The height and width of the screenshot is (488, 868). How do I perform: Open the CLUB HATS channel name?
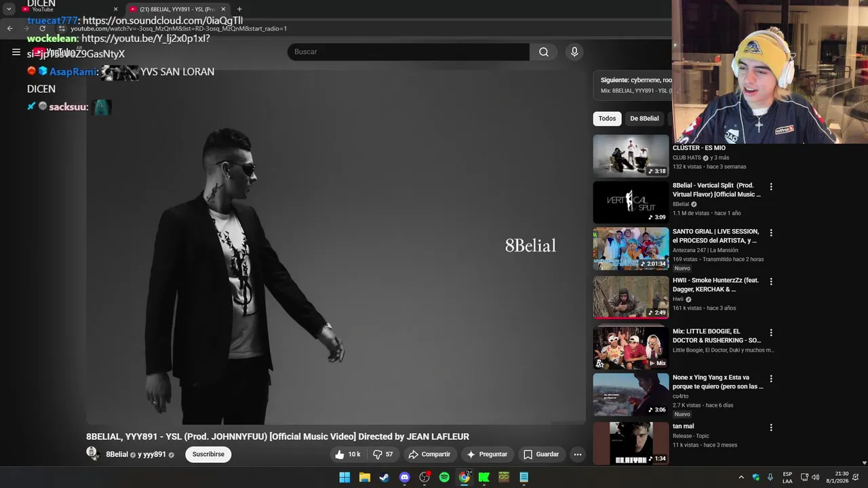(x=686, y=158)
